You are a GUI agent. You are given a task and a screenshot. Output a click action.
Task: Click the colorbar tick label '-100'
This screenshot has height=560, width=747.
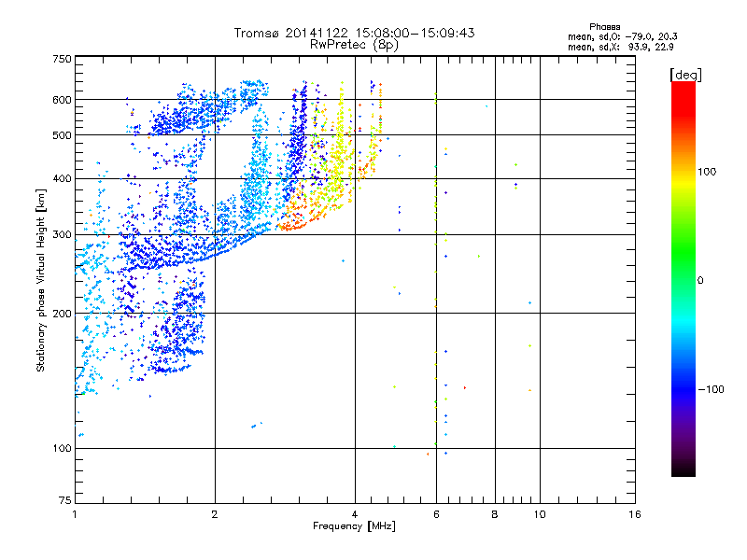(711, 389)
